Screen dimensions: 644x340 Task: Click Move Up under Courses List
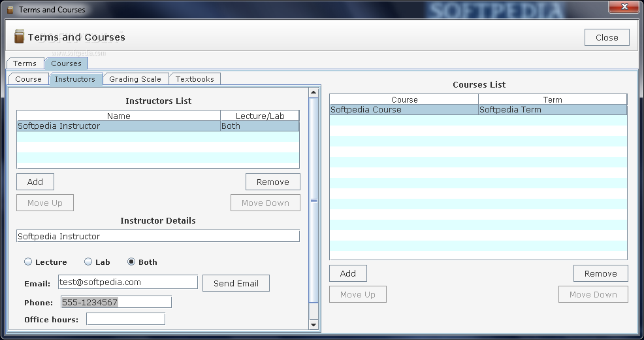pos(358,294)
